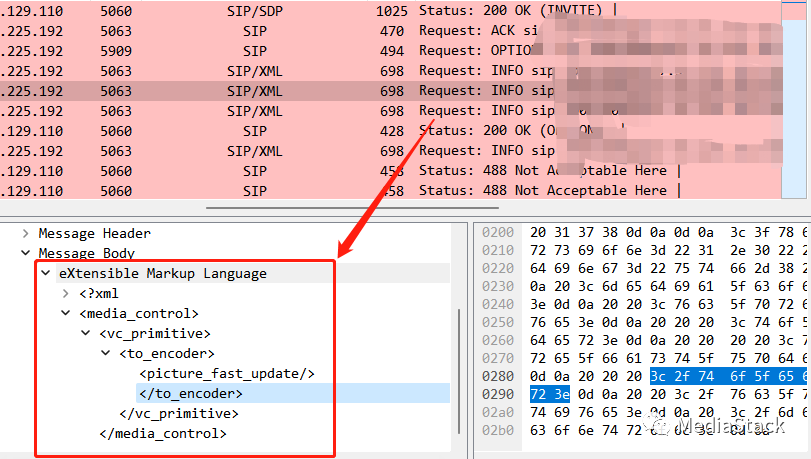Collapse the <to_encoder> opening element

[x=106, y=353]
